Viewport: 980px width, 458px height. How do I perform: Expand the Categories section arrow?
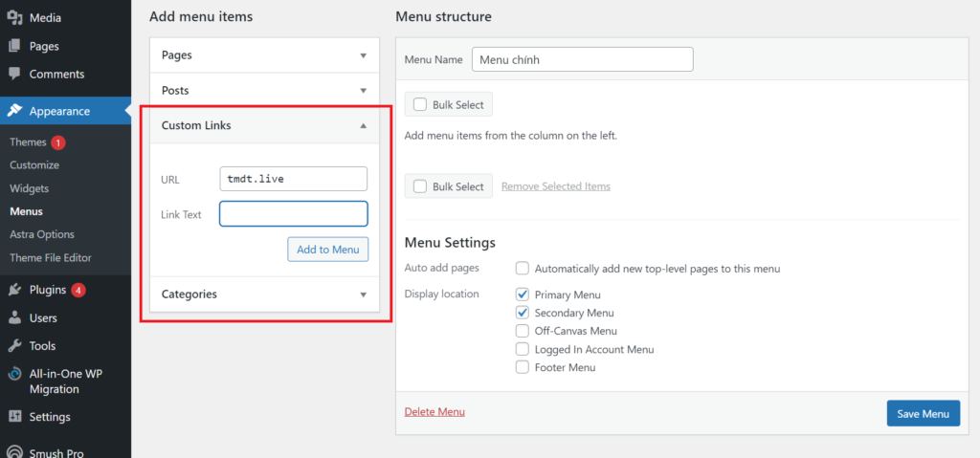tap(363, 294)
